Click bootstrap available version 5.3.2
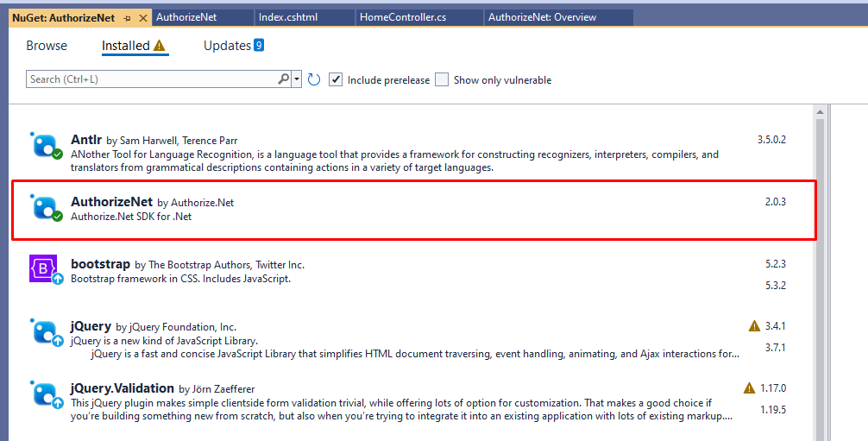 pyautogui.click(x=776, y=286)
